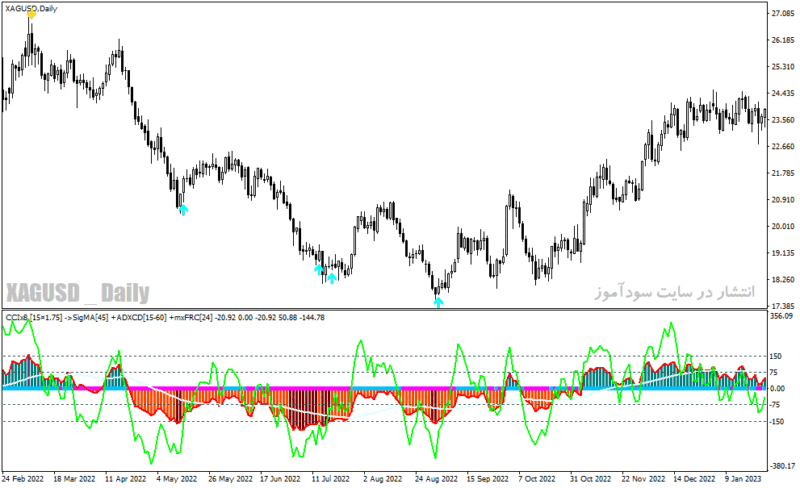The height and width of the screenshot is (488, 800).
Task: Select the large XAGUSD _ Daily watermark text
Action: pyautogui.click(x=78, y=293)
